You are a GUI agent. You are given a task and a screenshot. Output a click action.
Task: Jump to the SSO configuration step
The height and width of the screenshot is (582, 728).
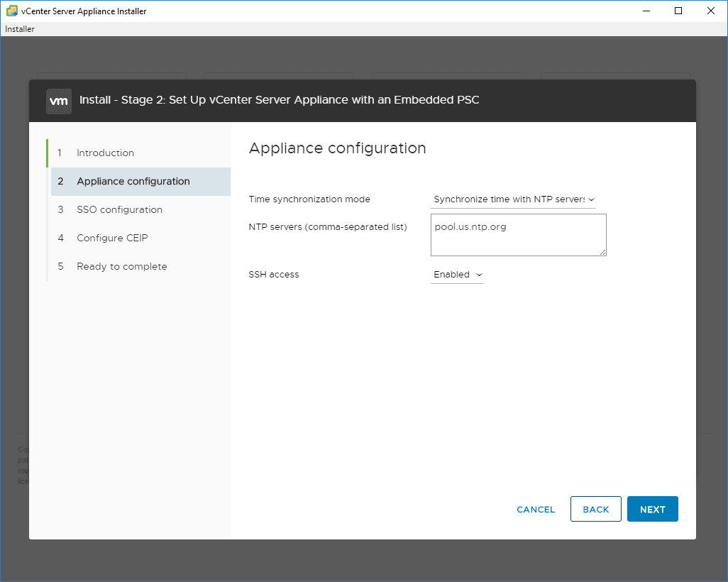pyautogui.click(x=119, y=209)
